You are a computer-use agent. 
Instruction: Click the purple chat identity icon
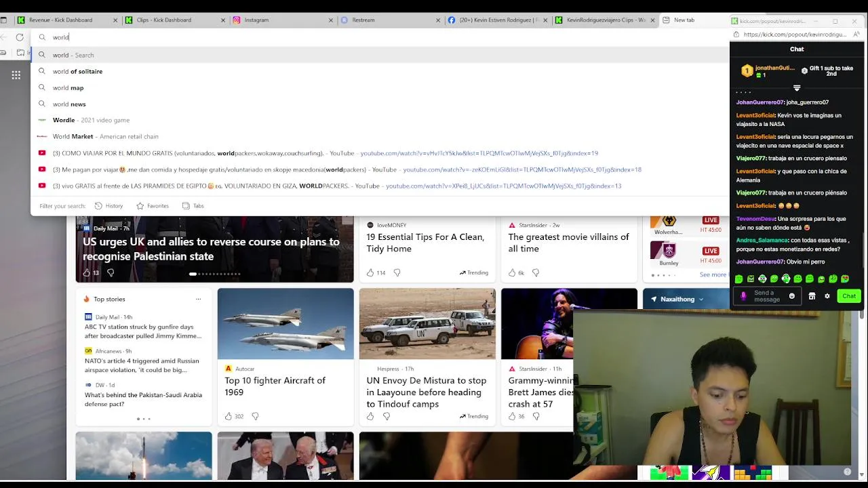[x=743, y=296]
